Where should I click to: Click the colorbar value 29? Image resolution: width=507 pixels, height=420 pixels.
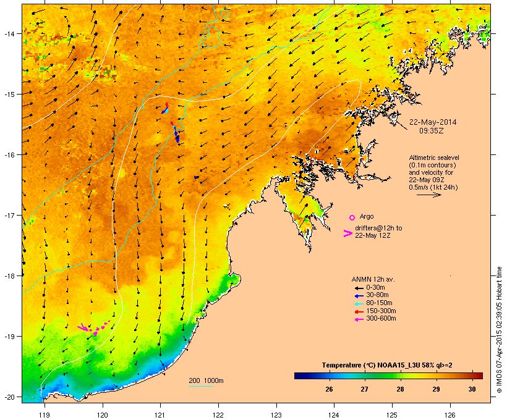point(436,389)
